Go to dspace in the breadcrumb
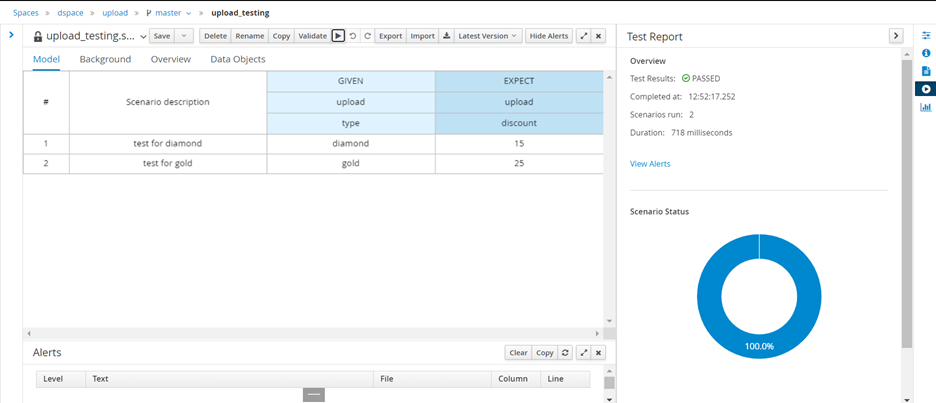Image resolution: width=936 pixels, height=403 pixels. 71,13
